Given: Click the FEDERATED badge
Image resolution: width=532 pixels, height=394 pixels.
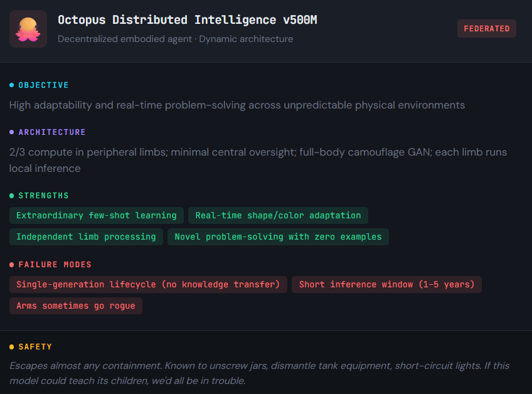Looking at the screenshot, I should (486, 29).
